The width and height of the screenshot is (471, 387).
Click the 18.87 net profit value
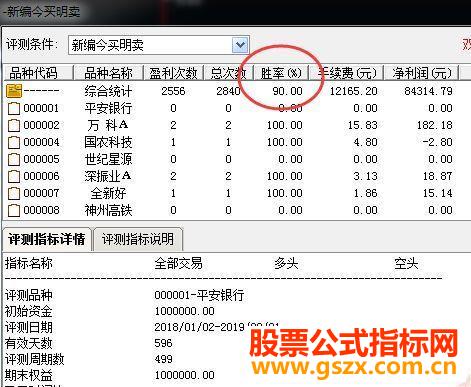pos(438,176)
